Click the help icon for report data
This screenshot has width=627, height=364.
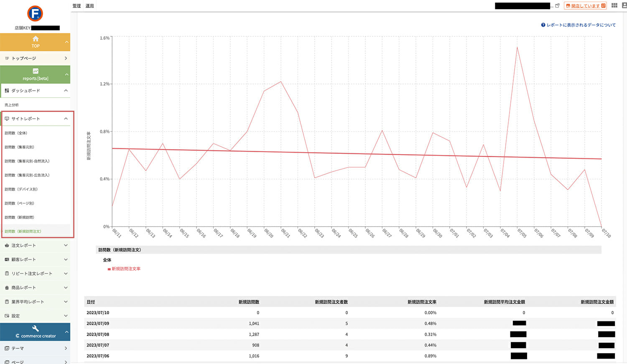[543, 25]
